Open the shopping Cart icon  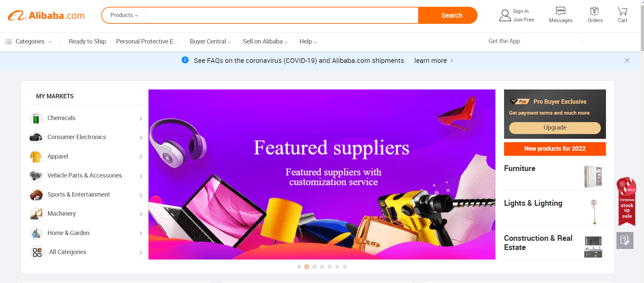[622, 11]
